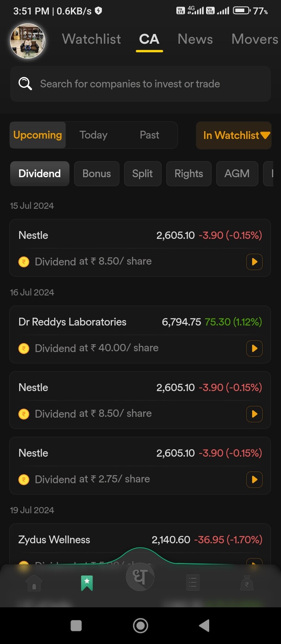Tap play arrow on Nestle 2.75 dividend

pos(254,479)
